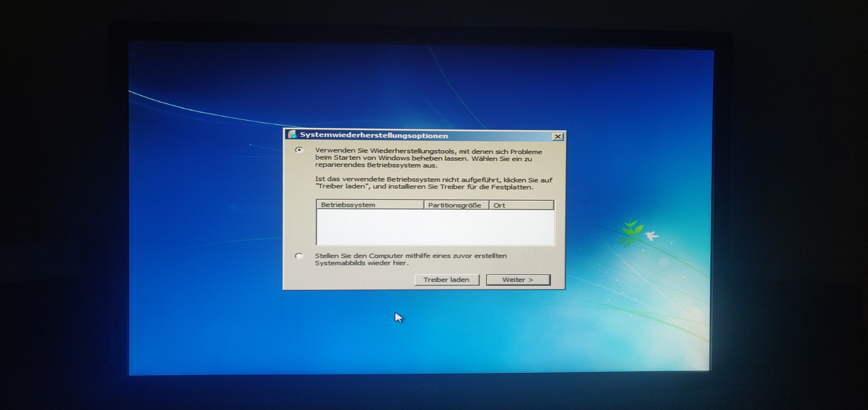The width and height of the screenshot is (868, 410).
Task: Click the Systemwiederherstellungsoptionen title bar icon
Action: tap(292, 135)
